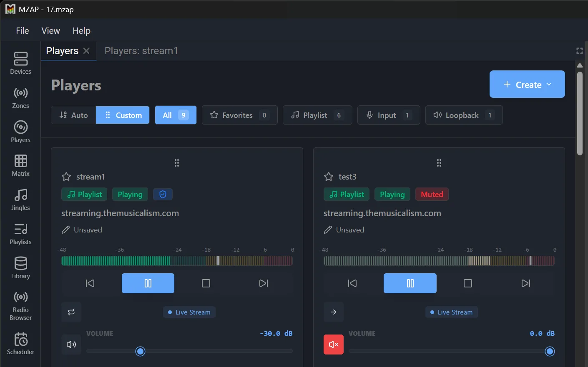
Task: Mark test3 as a favorite with star
Action: click(329, 177)
